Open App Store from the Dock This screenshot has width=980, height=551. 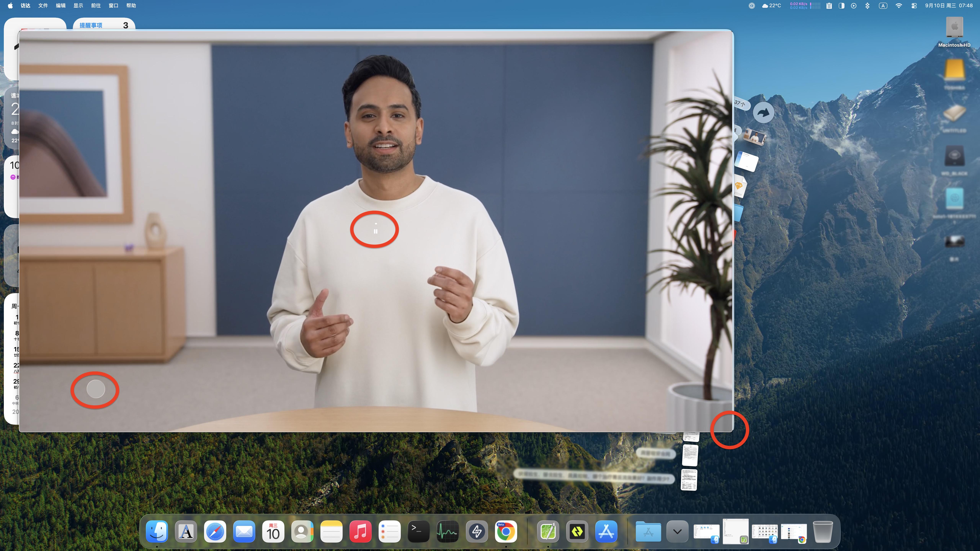[606, 531]
